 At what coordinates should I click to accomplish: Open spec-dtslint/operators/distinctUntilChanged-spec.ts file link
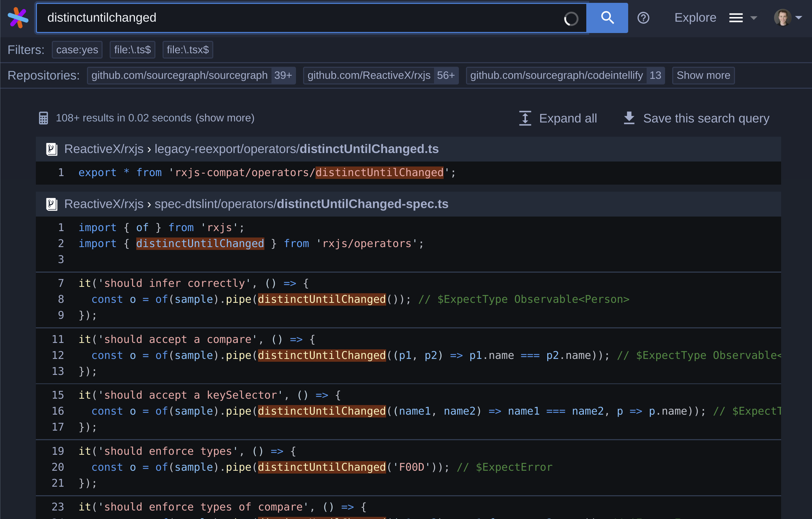[x=301, y=204]
